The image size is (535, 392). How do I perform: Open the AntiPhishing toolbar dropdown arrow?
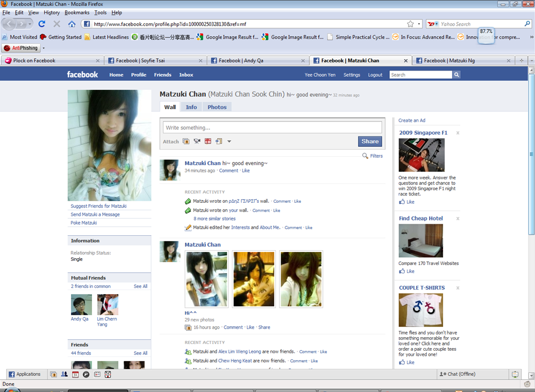44,48
